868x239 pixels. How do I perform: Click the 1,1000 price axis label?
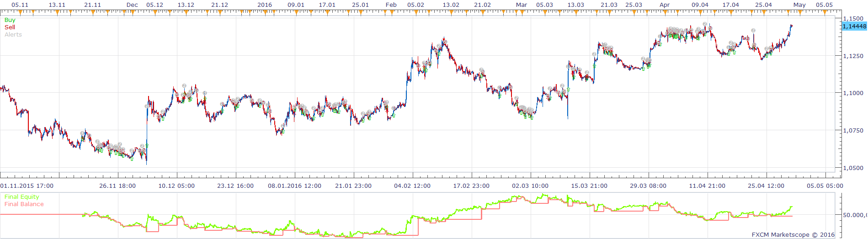(853, 93)
